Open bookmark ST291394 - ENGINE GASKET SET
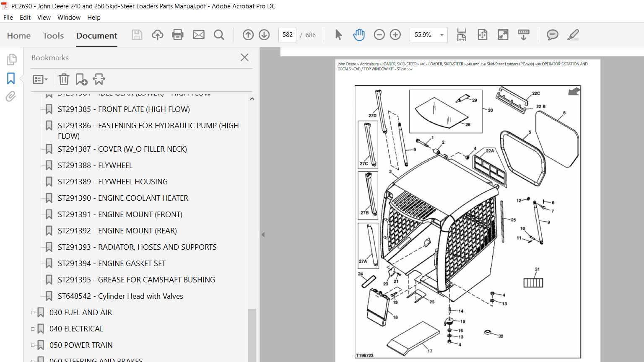 (112, 264)
